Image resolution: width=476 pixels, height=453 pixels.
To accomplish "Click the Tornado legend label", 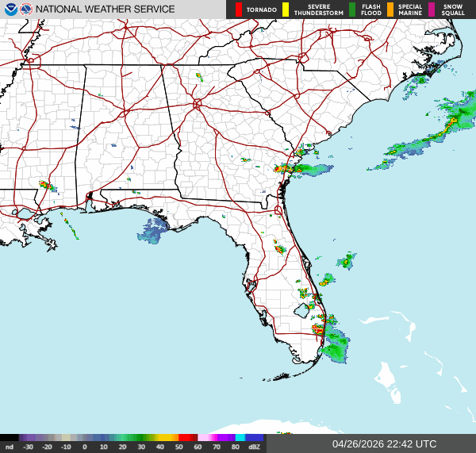I will point(261,10).
